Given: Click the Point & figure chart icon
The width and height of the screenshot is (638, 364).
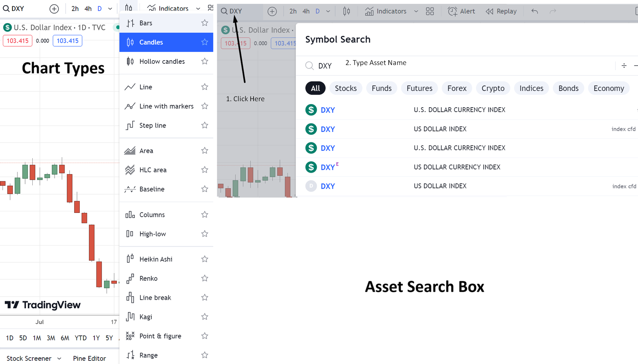Looking at the screenshot, I should 130,336.
